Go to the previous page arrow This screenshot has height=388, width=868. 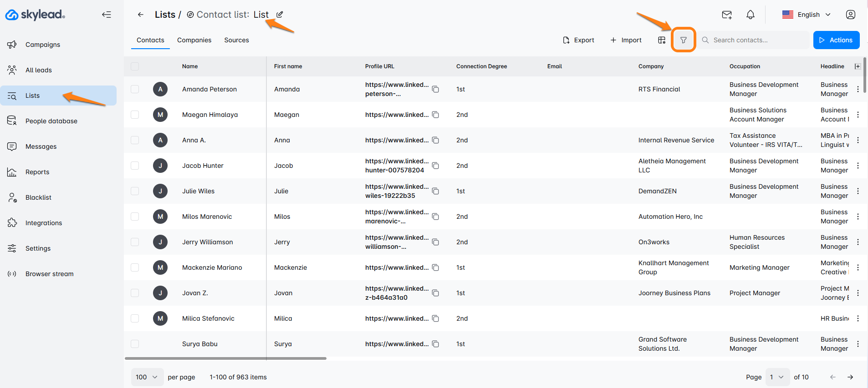(833, 377)
